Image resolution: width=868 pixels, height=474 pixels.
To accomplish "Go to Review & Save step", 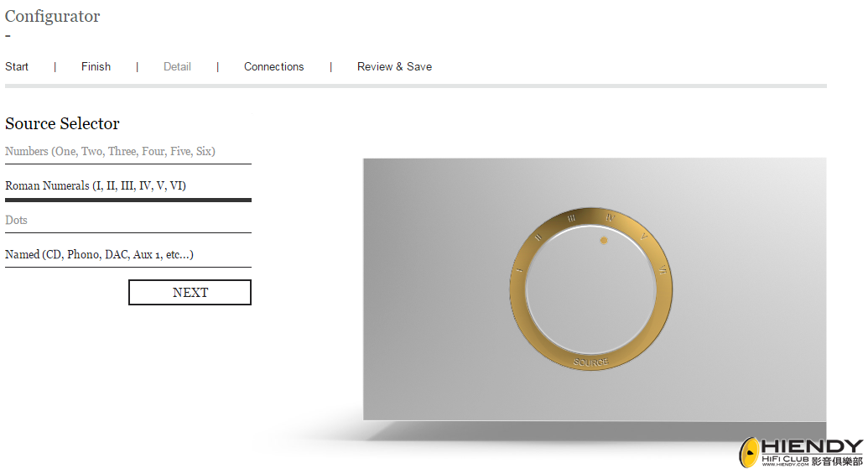I will (394, 66).
